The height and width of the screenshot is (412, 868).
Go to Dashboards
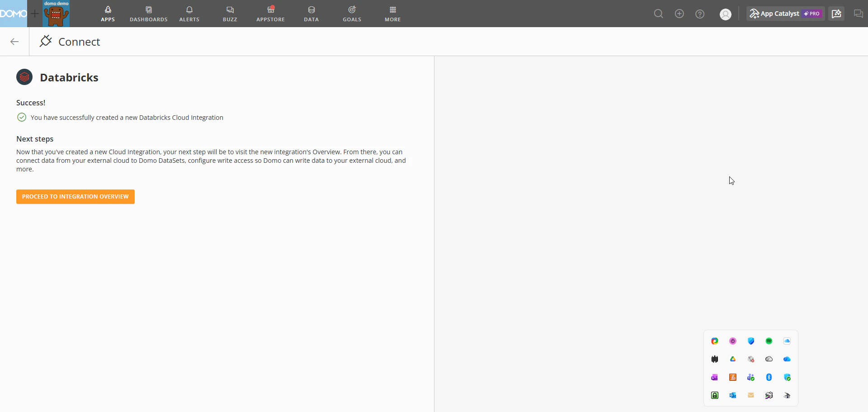point(149,14)
